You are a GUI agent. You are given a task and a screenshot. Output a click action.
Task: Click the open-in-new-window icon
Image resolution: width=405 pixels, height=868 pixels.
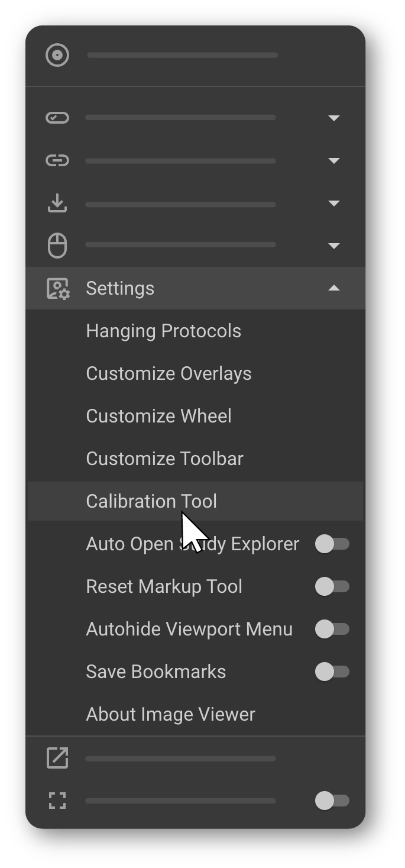pyautogui.click(x=57, y=758)
